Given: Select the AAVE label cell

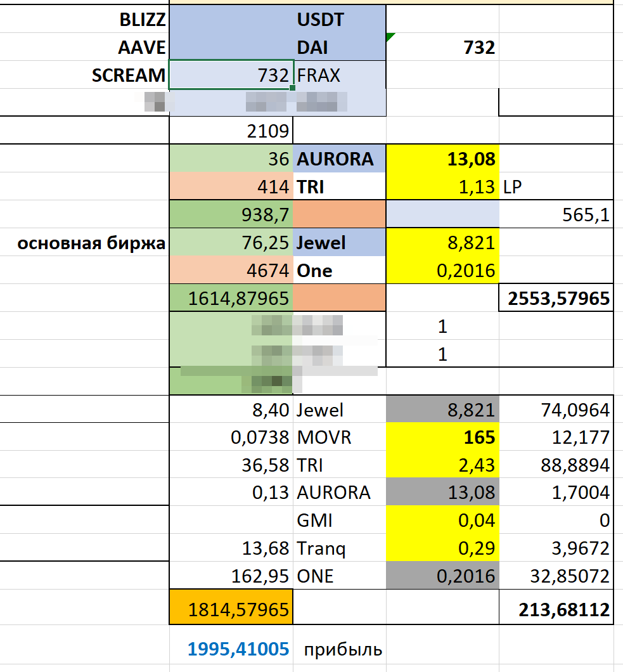Looking at the screenshot, I should coord(84,47).
